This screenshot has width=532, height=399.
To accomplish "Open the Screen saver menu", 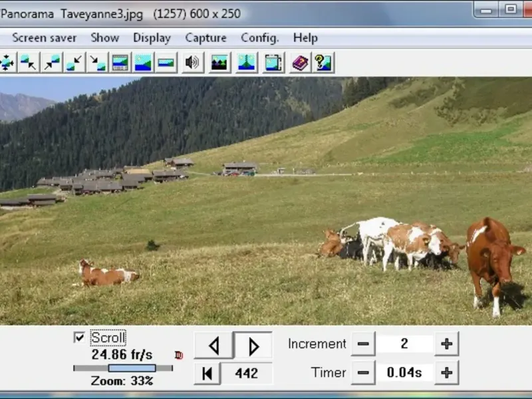I will point(44,38).
